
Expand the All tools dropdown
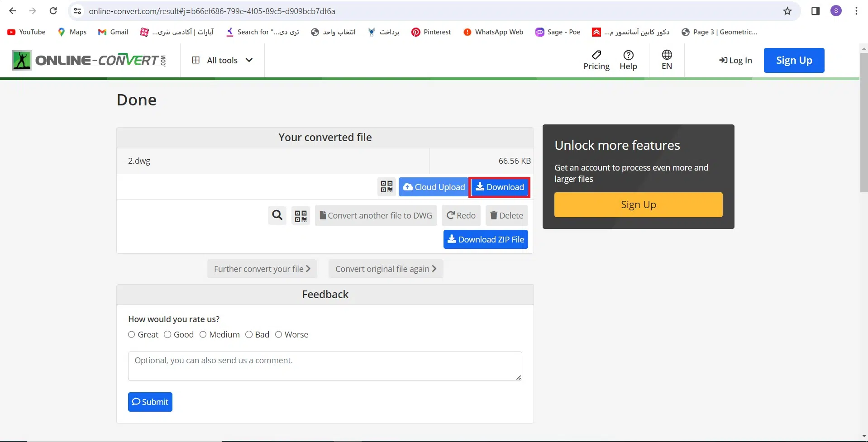222,60
